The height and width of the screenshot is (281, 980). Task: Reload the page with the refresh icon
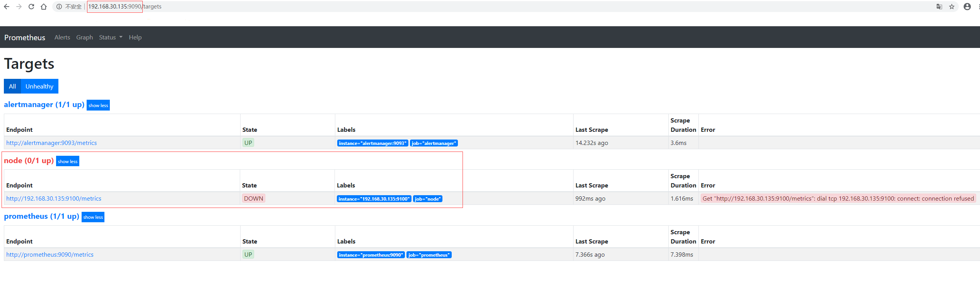tap(31, 7)
